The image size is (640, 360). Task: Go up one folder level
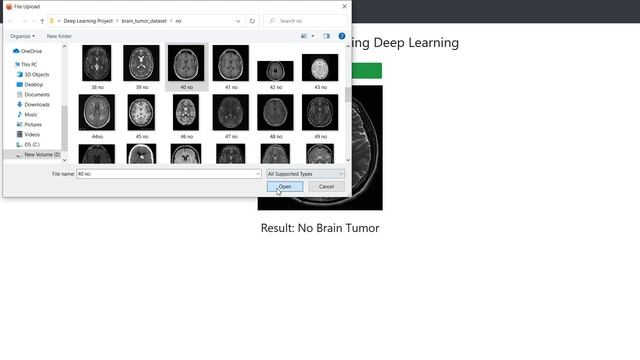[x=42, y=21]
